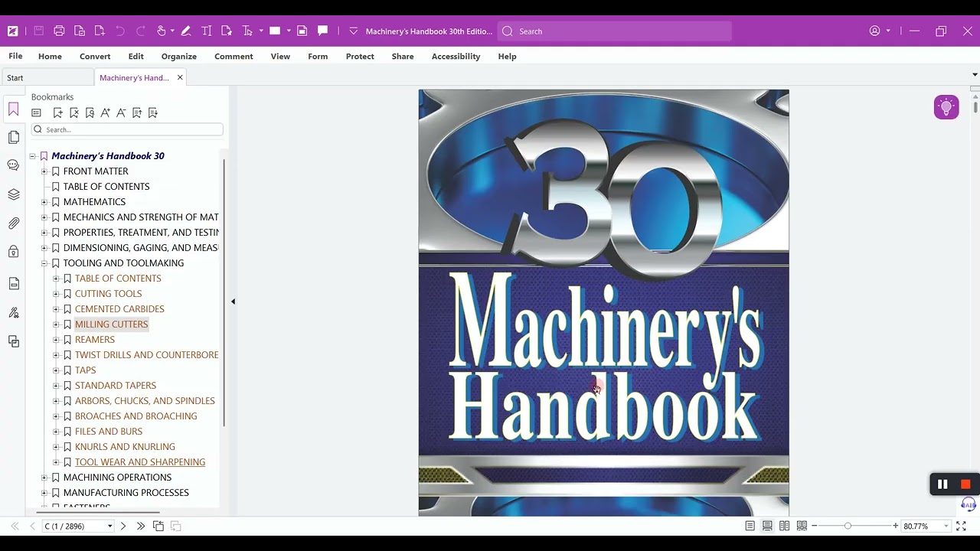
Task: Open the Security lock panel
Action: pyautogui.click(x=14, y=252)
